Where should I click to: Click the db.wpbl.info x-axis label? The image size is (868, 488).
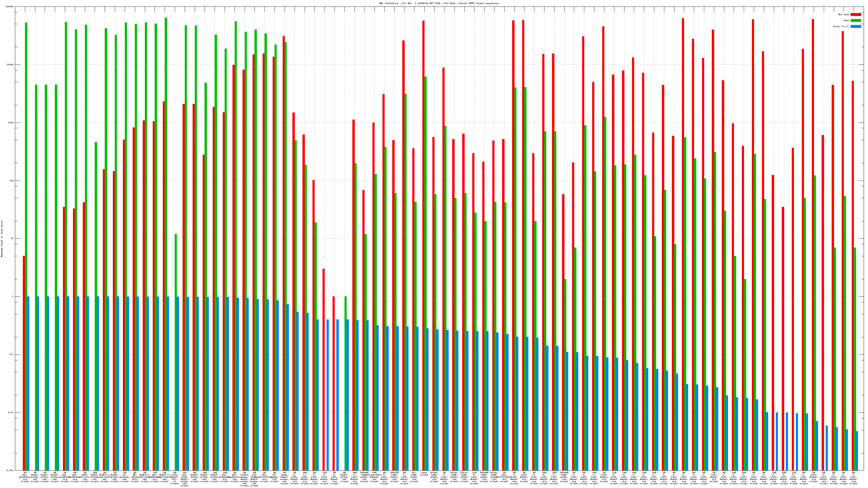coord(135,477)
